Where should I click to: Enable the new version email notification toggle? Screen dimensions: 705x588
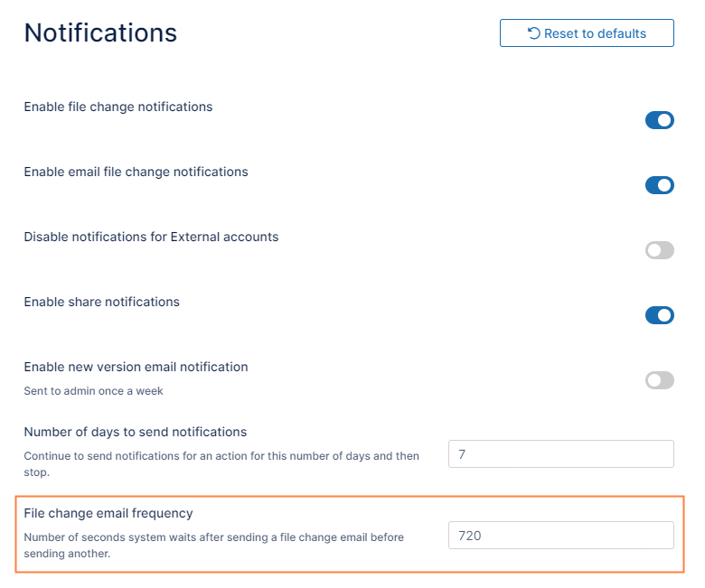tap(659, 380)
